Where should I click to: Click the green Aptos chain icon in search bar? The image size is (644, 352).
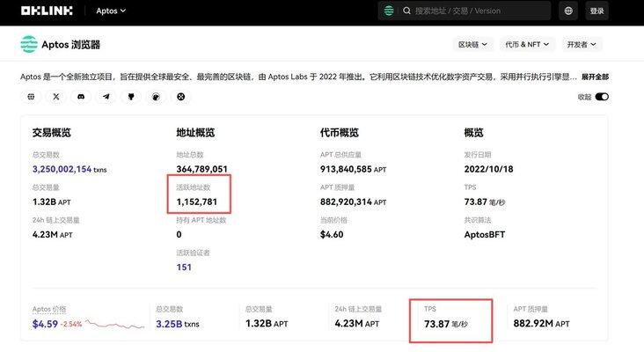pos(389,11)
